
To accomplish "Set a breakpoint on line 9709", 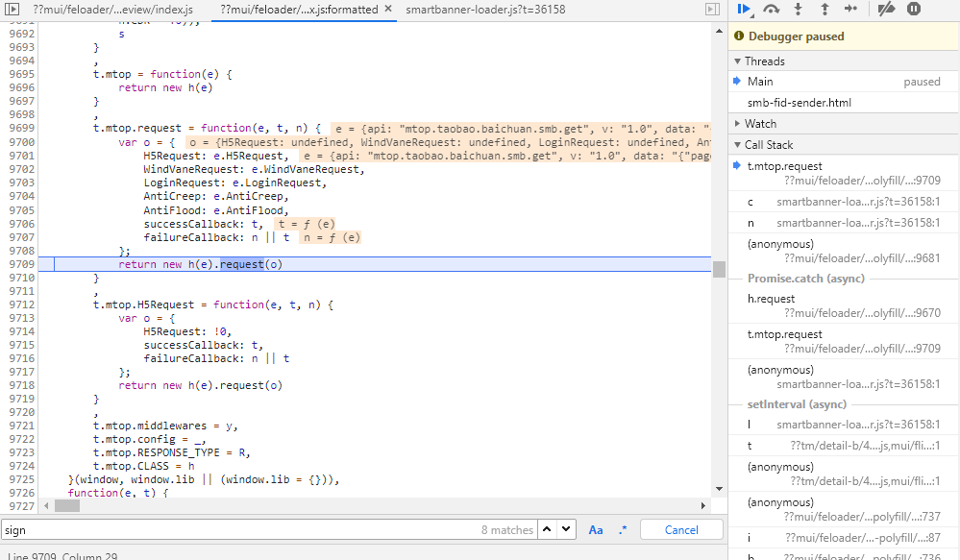I will tap(21, 264).
